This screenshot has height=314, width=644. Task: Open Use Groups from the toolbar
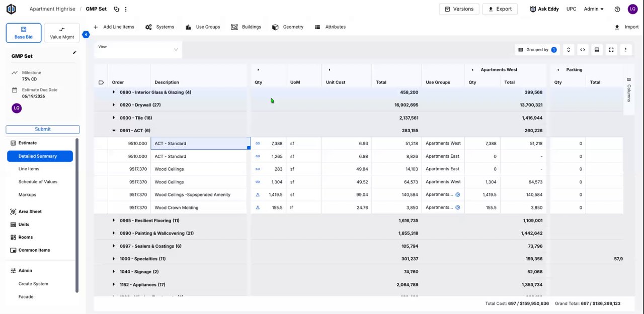203,27
